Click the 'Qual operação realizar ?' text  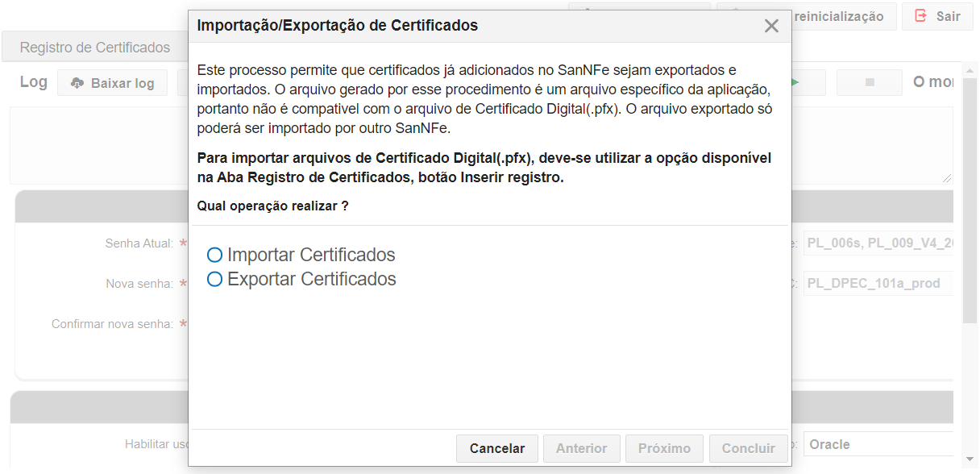click(273, 206)
